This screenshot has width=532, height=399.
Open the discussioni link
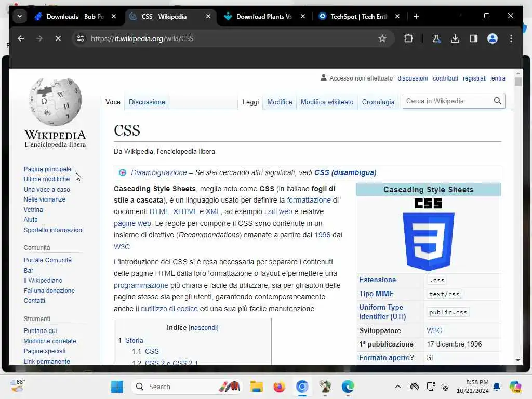point(413,78)
